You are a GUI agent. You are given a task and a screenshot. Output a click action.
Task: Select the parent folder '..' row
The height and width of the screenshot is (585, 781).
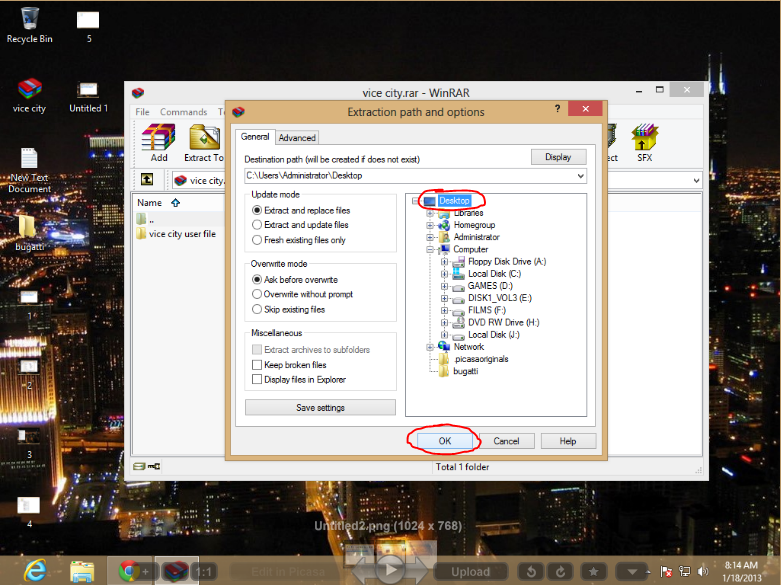pos(179,219)
